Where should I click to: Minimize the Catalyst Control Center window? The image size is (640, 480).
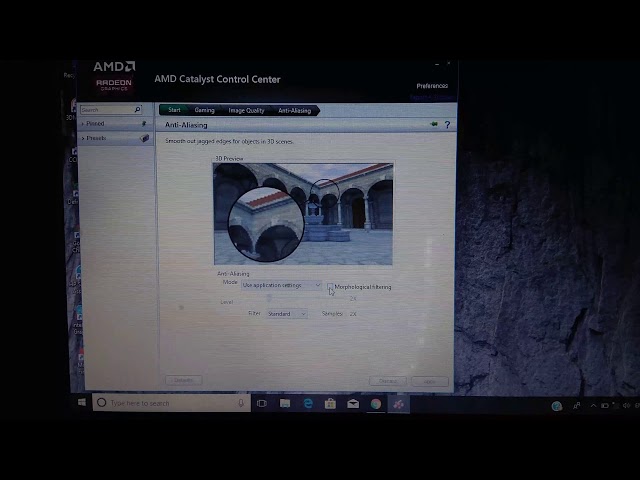[437, 64]
